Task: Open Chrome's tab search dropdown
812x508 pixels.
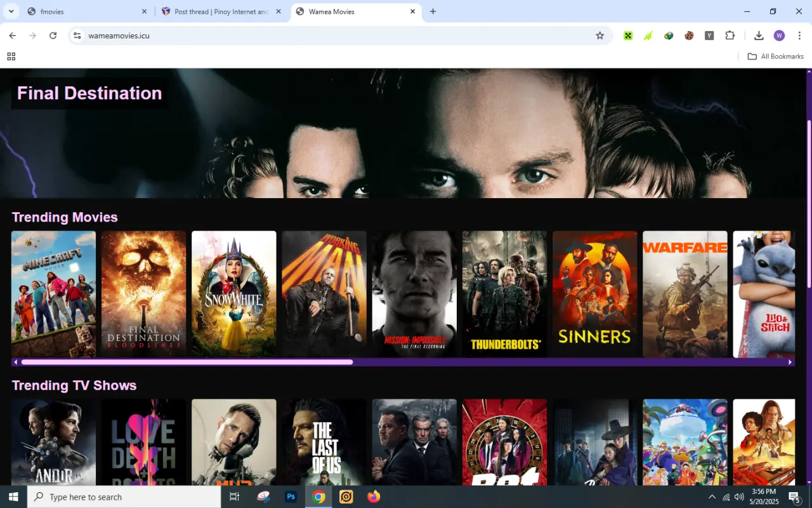Action: click(x=11, y=11)
